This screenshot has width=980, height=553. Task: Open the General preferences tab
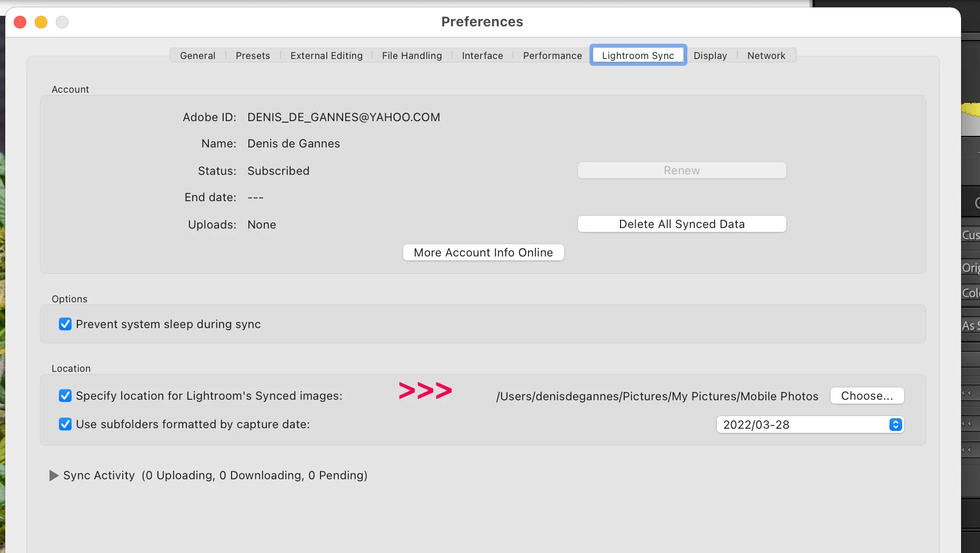[x=197, y=55]
